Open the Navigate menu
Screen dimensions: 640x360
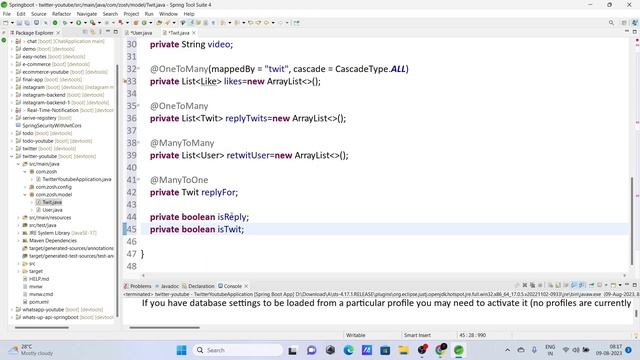(87, 14)
